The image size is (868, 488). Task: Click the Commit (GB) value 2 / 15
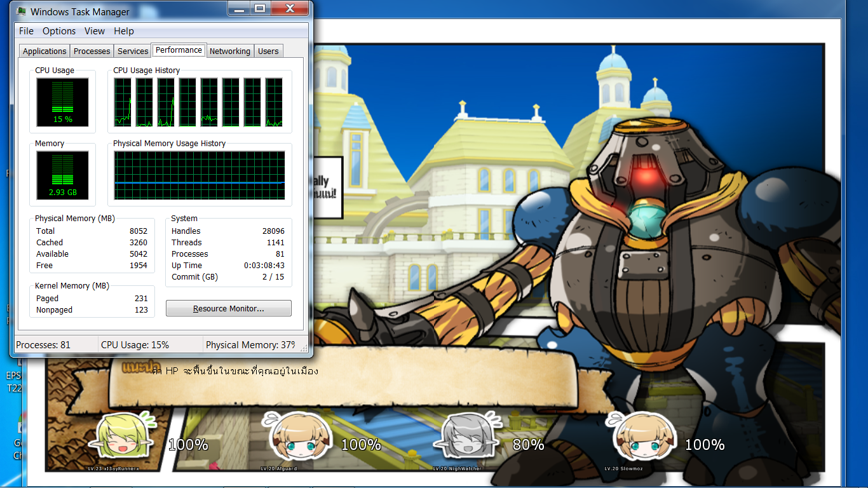[x=273, y=277]
